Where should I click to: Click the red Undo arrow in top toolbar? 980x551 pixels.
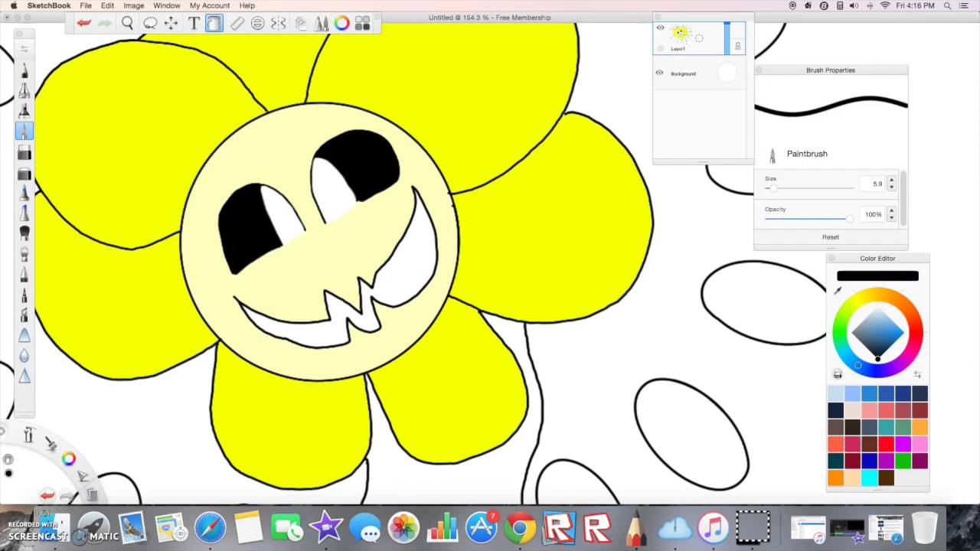[83, 23]
